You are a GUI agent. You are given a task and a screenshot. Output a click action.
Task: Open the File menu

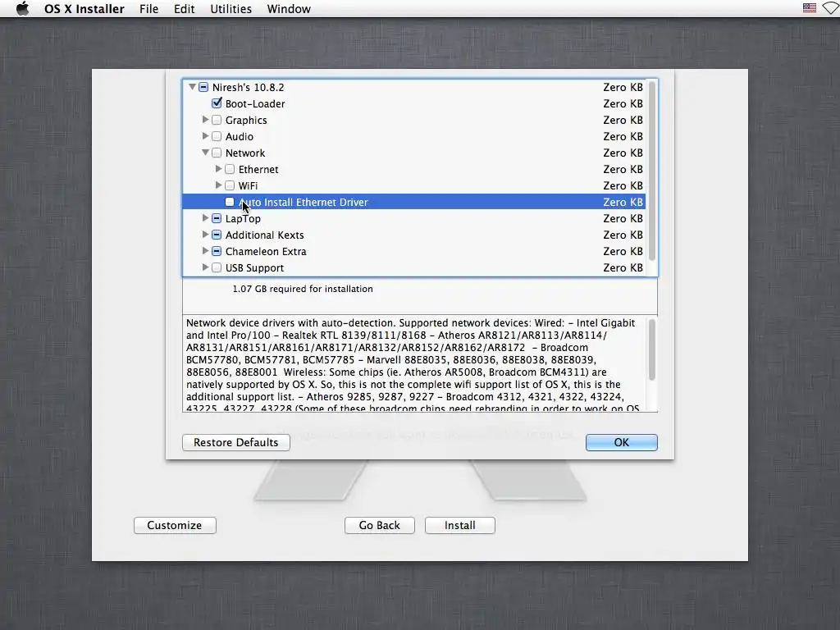tap(148, 8)
